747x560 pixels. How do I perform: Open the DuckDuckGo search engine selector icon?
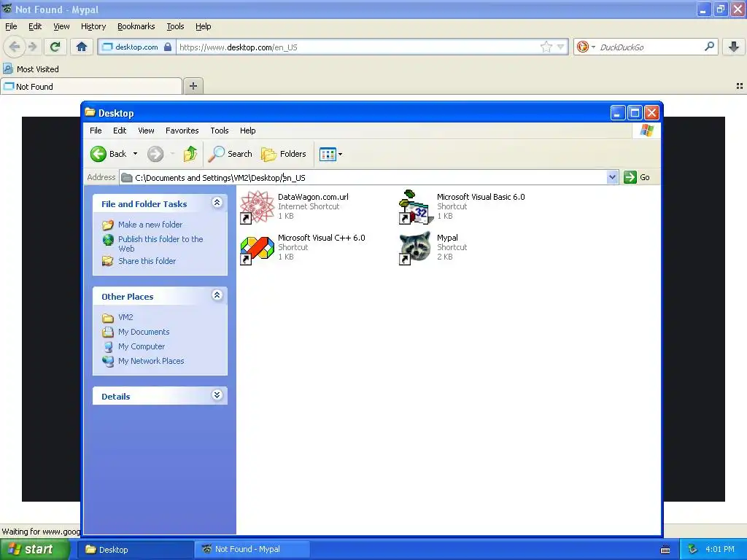point(586,47)
